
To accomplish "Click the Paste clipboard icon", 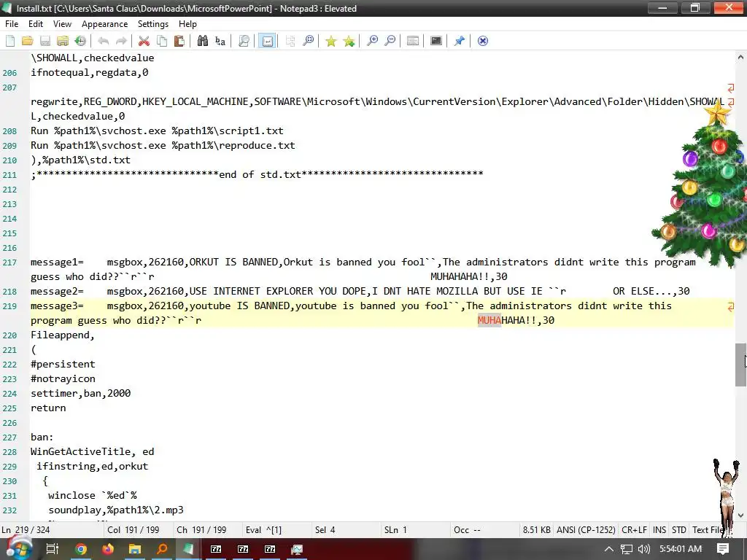I will point(179,41).
